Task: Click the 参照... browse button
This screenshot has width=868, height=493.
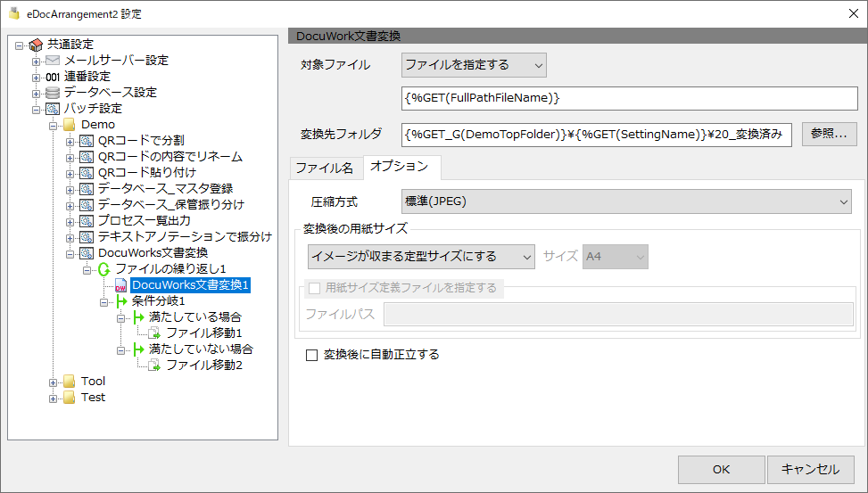Action: click(830, 134)
